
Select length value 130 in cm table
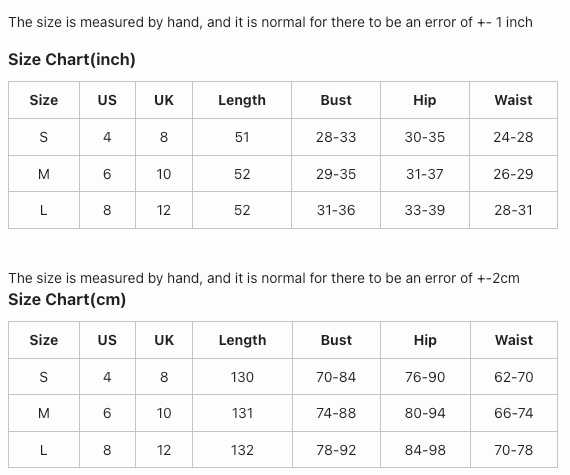[x=242, y=377]
